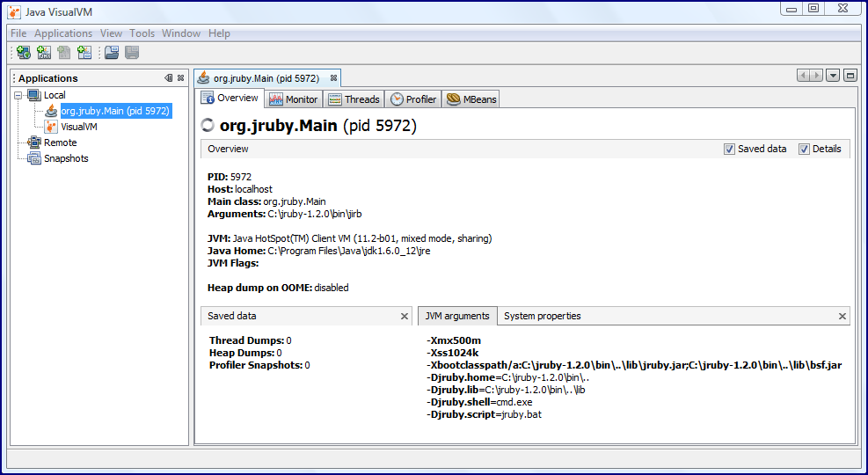This screenshot has width=868, height=475.
Task: Click the Java VisualVM title bar icon
Action: pyautogui.click(x=14, y=11)
